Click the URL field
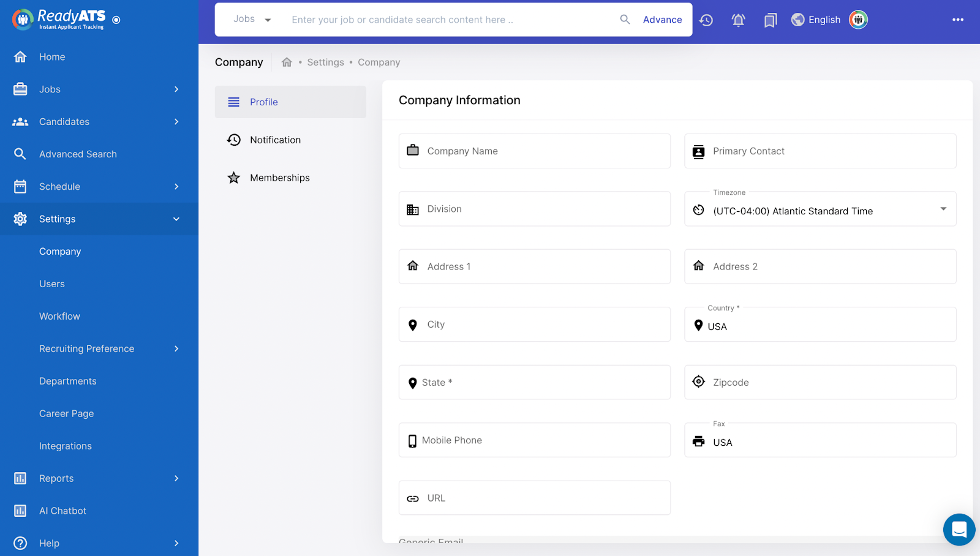The height and width of the screenshot is (556, 980). pos(535,498)
